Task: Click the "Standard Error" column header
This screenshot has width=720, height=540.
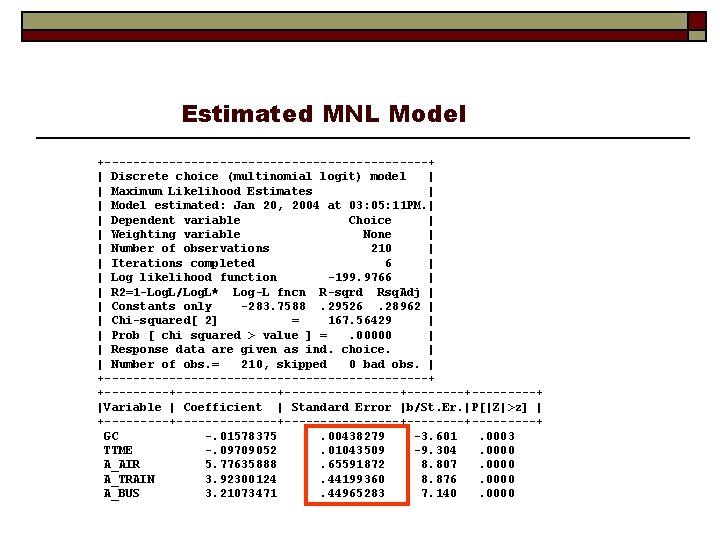Action: click(x=341, y=407)
